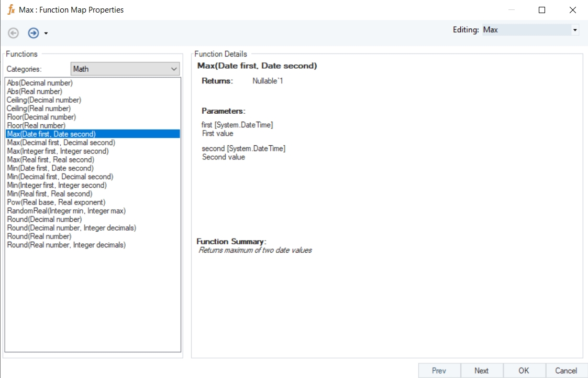This screenshot has height=378, width=588.
Task: Choose Min(Real first, Real second)
Action: click(x=49, y=193)
